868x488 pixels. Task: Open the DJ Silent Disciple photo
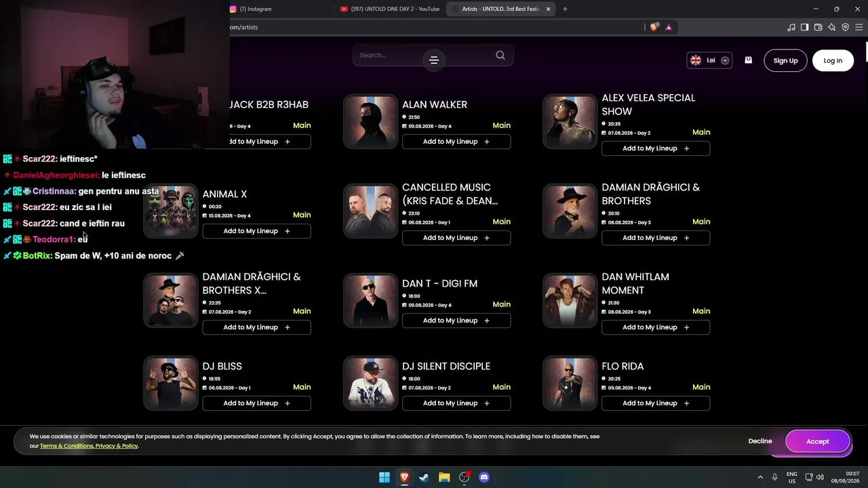(370, 383)
